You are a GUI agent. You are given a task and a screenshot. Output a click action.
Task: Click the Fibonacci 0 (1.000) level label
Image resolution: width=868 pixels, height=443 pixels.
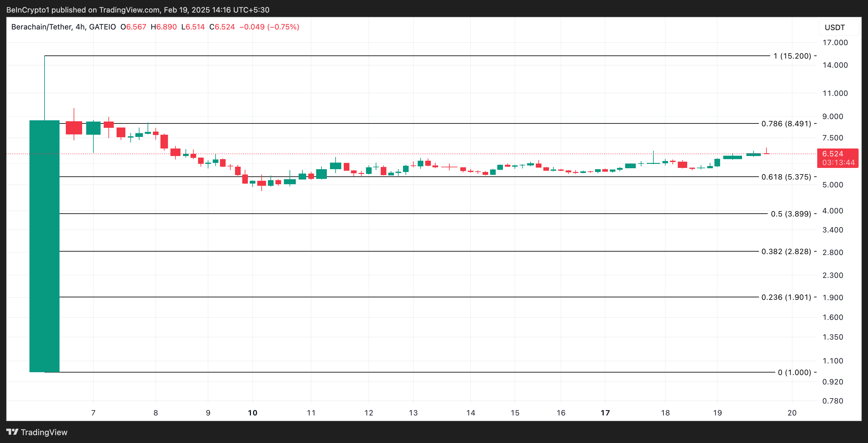[x=794, y=372]
